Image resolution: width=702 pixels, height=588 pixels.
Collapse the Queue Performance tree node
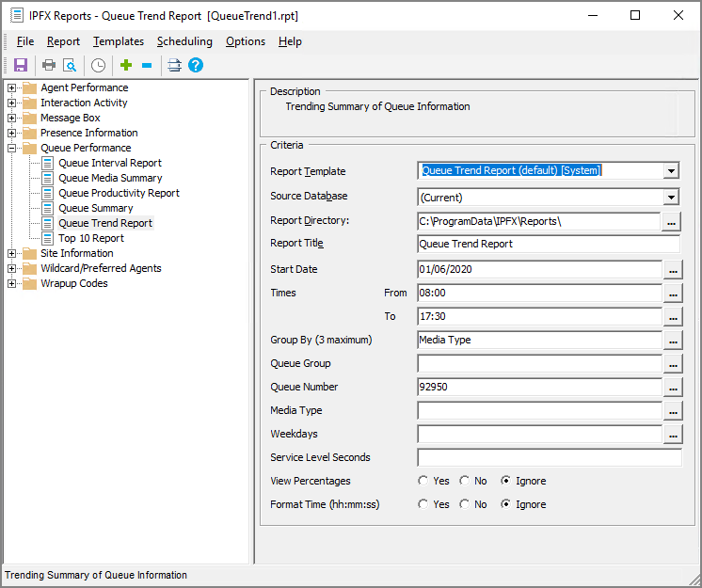[x=11, y=148]
